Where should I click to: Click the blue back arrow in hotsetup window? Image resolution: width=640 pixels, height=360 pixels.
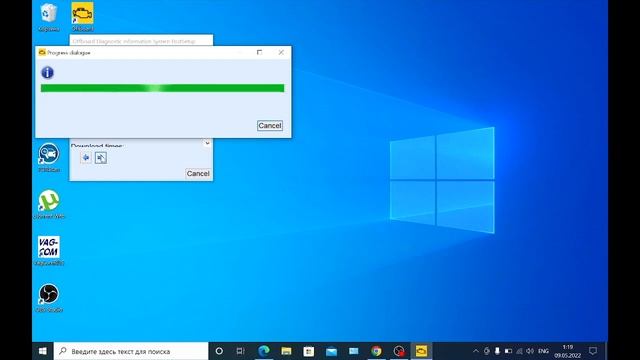86,158
